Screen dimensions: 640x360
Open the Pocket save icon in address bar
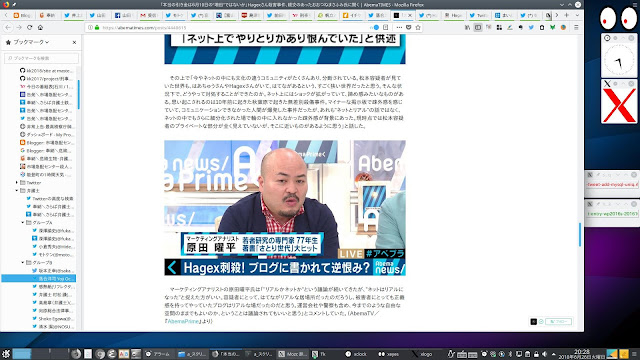click(409, 27)
